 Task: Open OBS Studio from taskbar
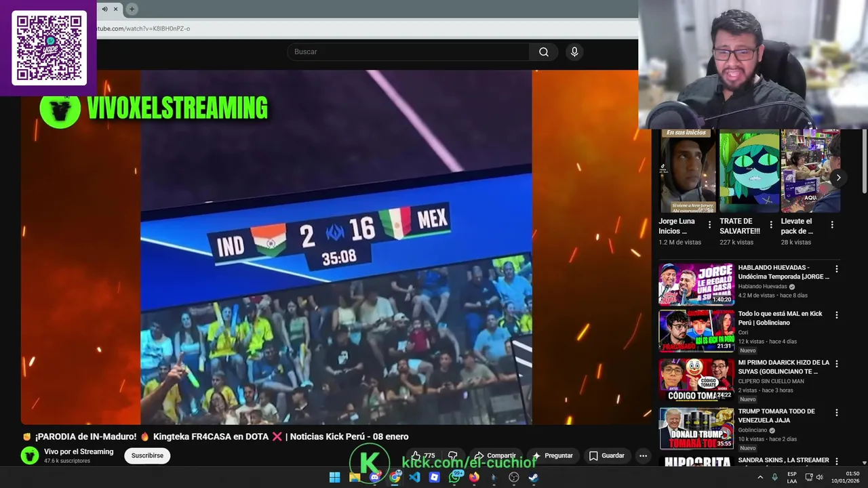coord(514,477)
